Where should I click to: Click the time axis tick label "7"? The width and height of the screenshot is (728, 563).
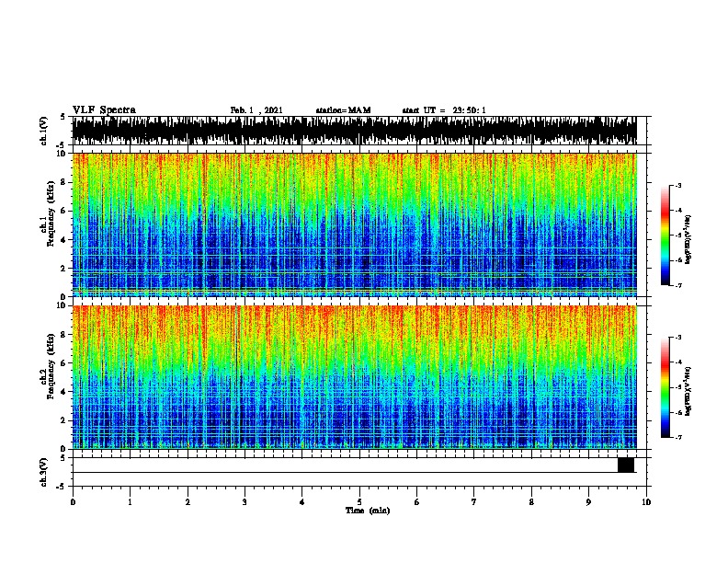coord(474,502)
